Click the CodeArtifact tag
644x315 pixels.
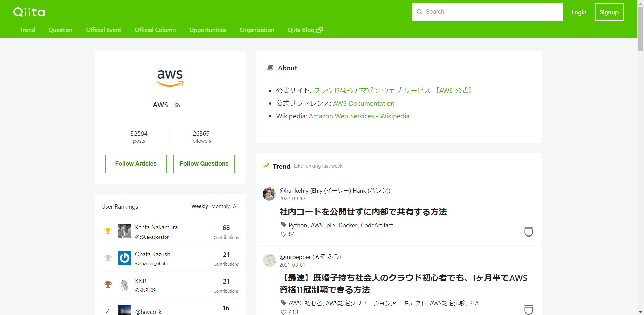(x=377, y=225)
